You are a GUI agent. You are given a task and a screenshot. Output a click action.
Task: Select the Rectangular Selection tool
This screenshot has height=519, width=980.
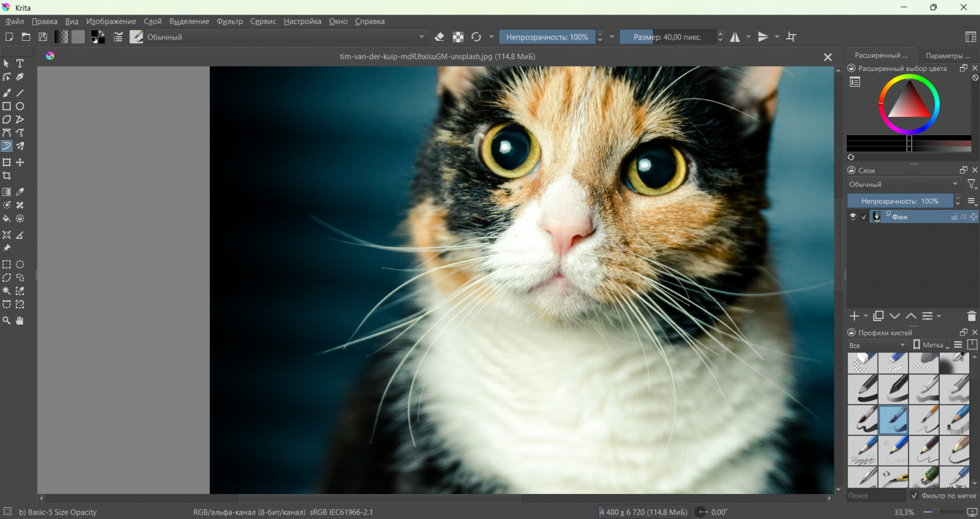pos(7,264)
